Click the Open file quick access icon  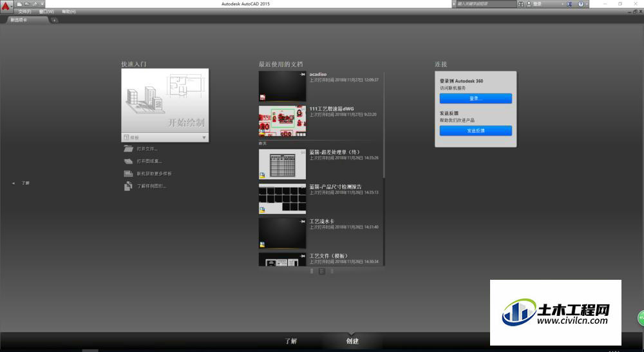pyautogui.click(x=27, y=4)
